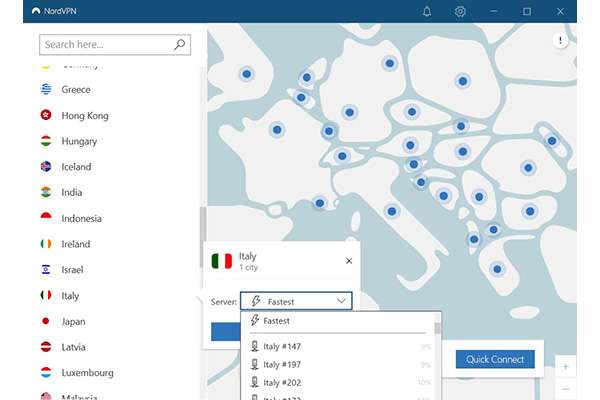Click the search magnifier icon
This screenshot has height=400, width=600.
(180, 45)
